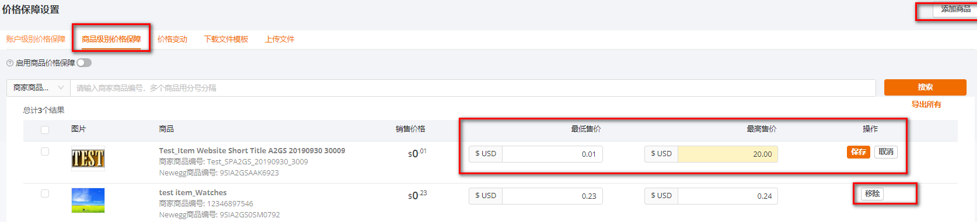Tick the select-all checkbox in table header
Screen dimensions: 980x222
[45, 130]
